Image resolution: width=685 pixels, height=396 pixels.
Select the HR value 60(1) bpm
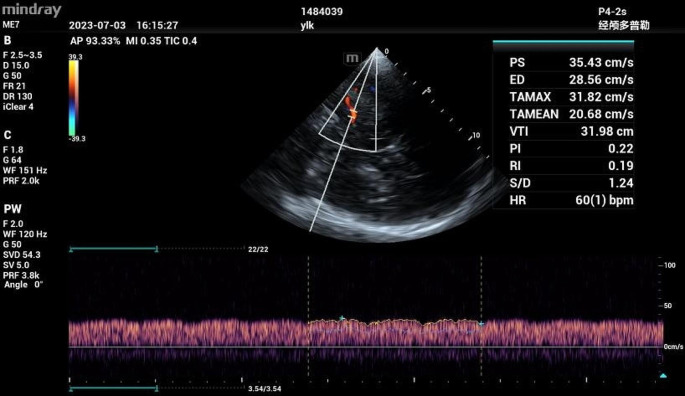[604, 200]
